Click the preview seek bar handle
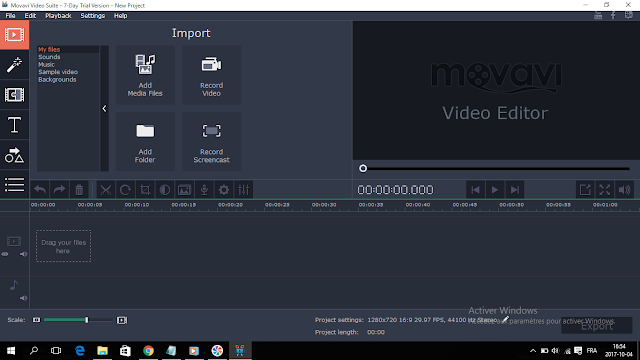The width and height of the screenshot is (640, 360). [x=363, y=168]
